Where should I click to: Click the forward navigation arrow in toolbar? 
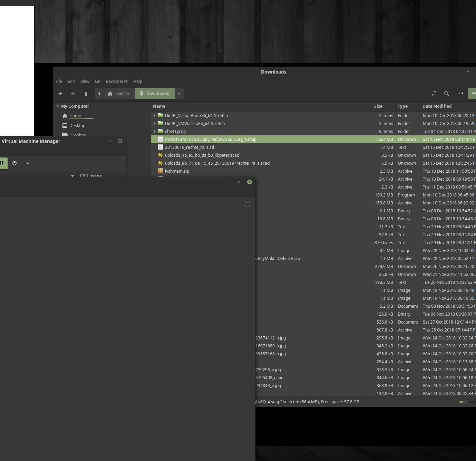click(x=73, y=94)
